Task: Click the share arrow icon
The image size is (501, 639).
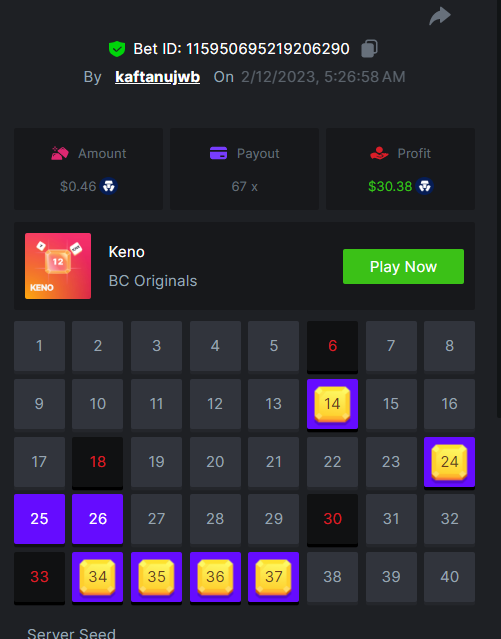Action: [440, 16]
